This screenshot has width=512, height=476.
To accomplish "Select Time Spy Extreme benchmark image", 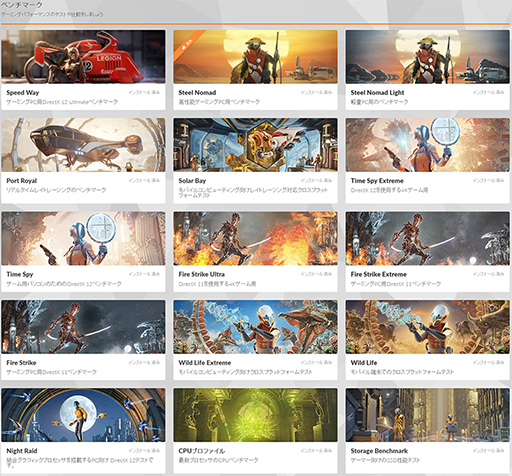I will (x=428, y=145).
